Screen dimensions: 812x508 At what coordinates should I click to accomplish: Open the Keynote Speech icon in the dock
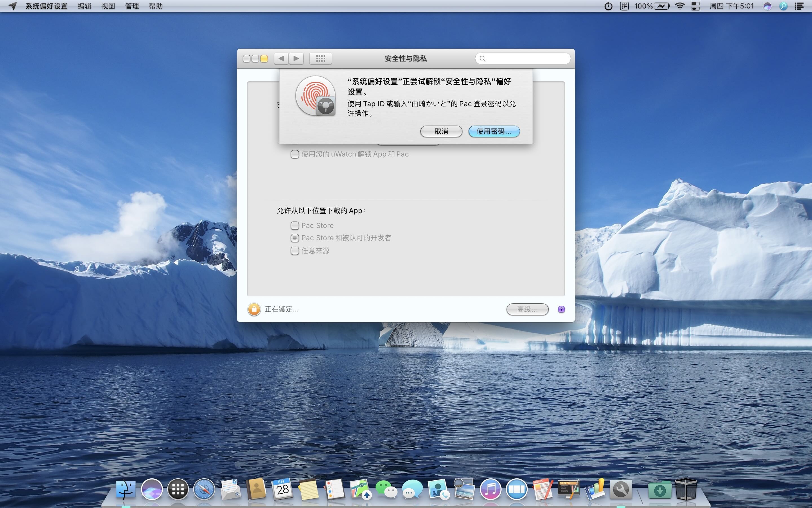(x=569, y=489)
